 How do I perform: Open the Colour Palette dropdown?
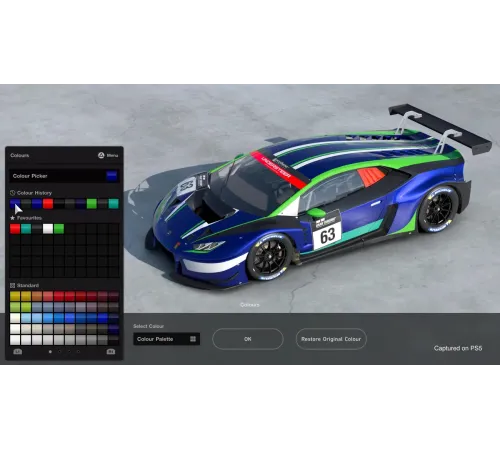(166, 339)
